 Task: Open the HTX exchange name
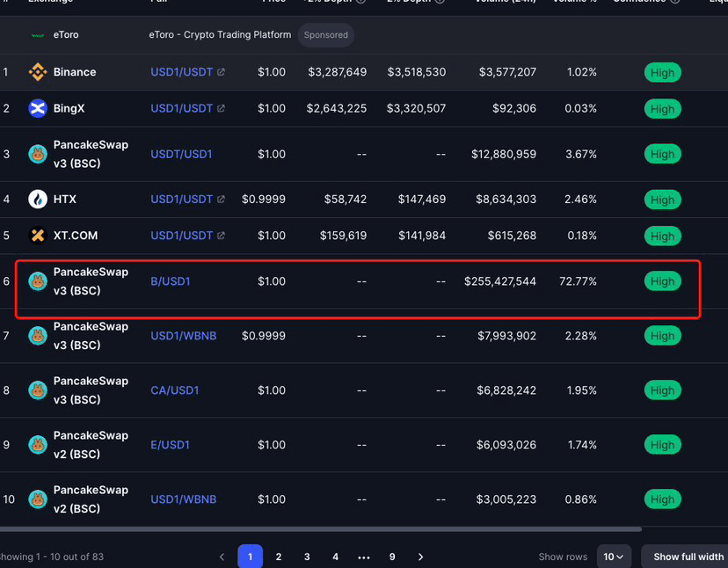64,200
